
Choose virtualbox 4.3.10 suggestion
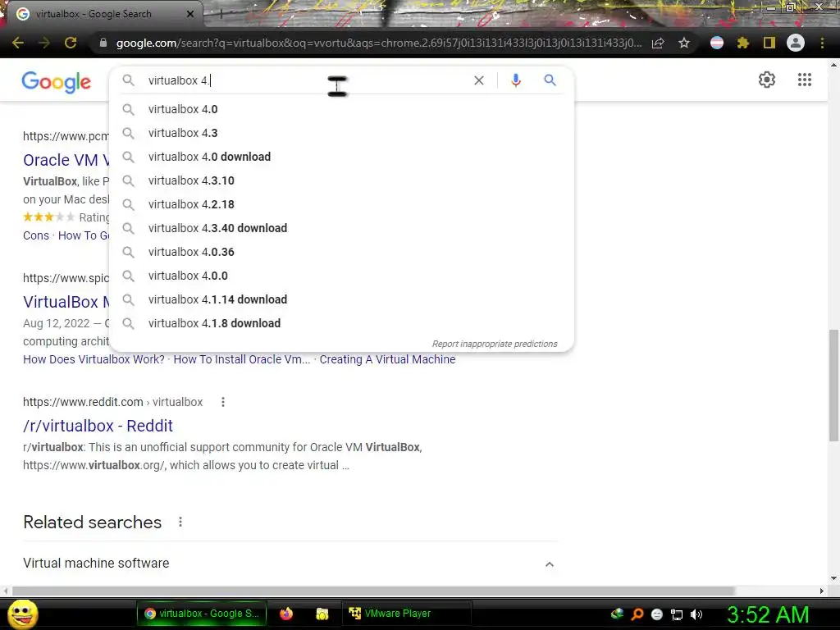[342, 180]
